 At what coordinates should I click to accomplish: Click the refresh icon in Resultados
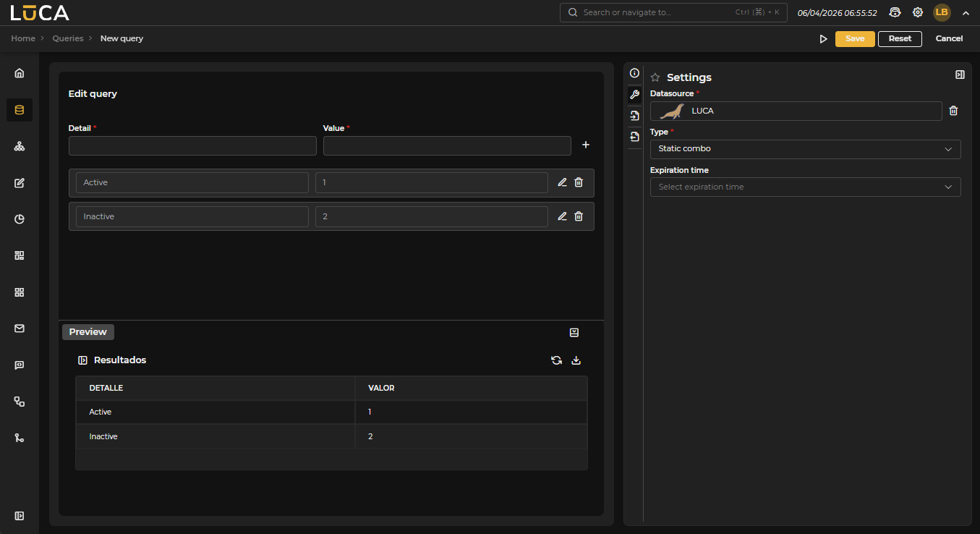(556, 360)
